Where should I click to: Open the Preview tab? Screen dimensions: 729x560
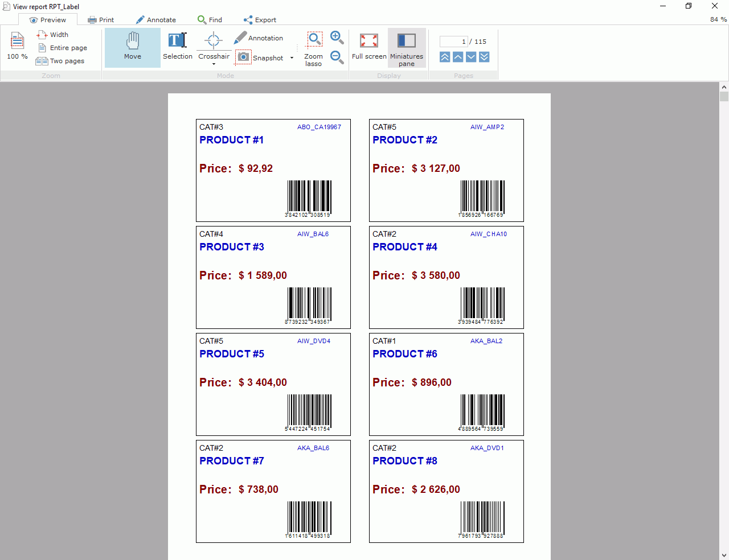pos(48,20)
